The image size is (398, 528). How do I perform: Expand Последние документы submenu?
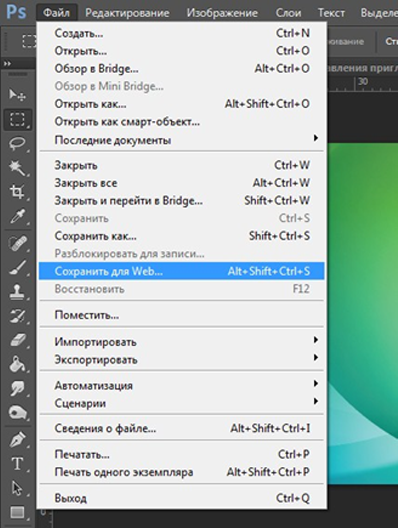tap(182, 139)
